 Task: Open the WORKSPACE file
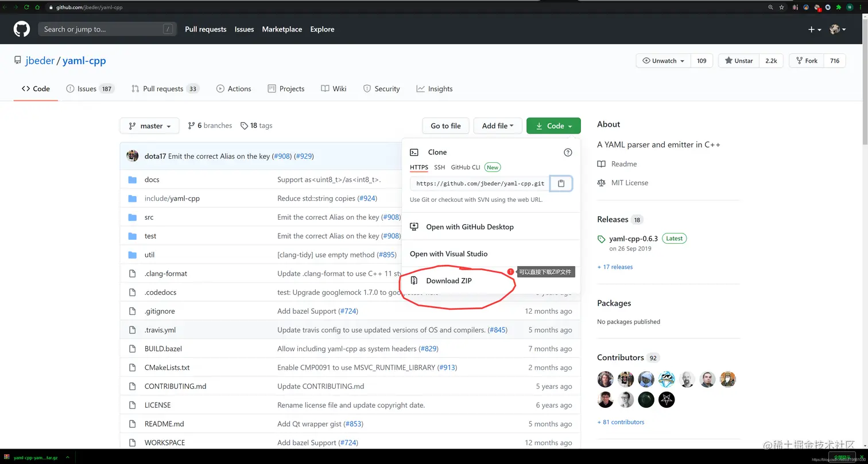coord(165,443)
